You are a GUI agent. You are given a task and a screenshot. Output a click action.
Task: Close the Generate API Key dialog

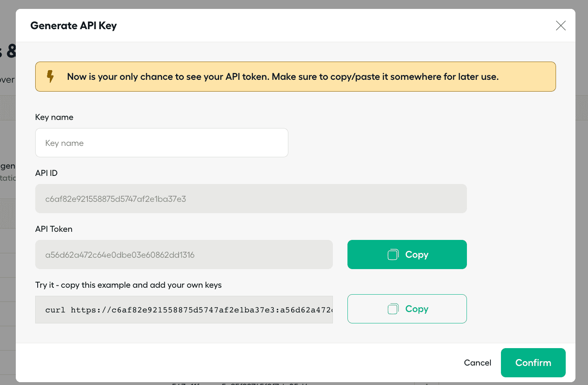(x=560, y=26)
